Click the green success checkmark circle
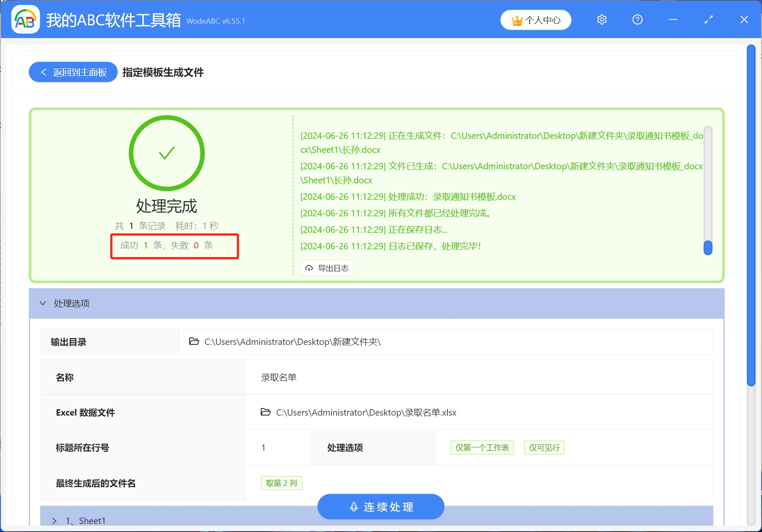This screenshot has height=532, width=762. tap(166, 153)
